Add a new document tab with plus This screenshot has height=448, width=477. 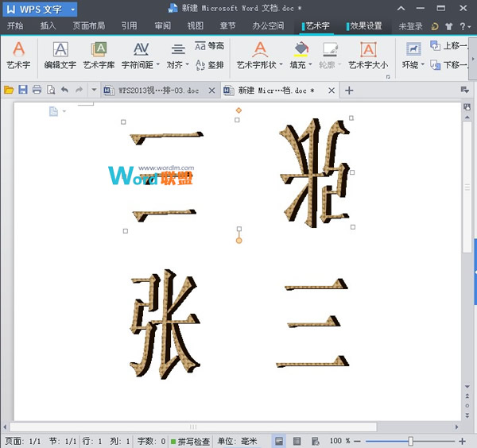pyautogui.click(x=349, y=91)
